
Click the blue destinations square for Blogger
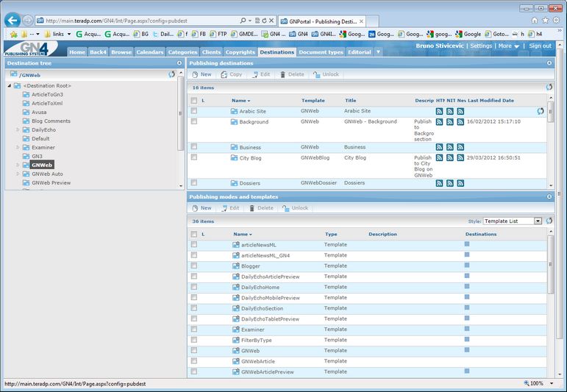[467, 266]
